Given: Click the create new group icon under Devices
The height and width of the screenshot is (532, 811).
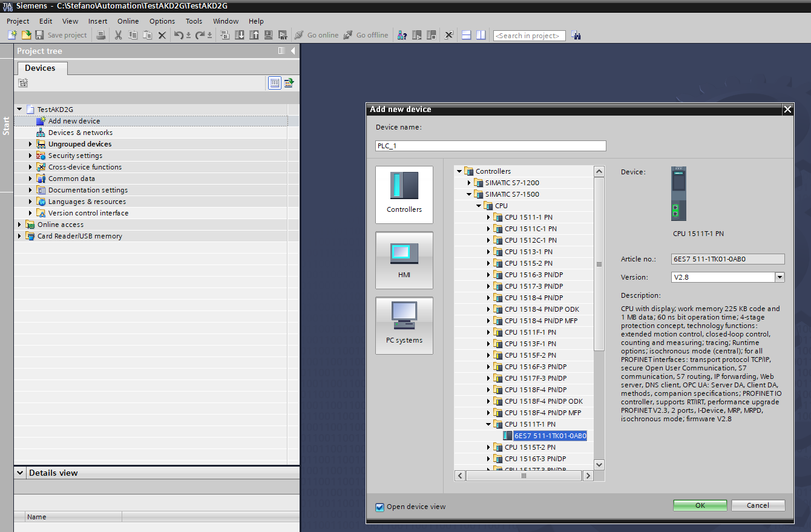Looking at the screenshot, I should click(x=23, y=83).
